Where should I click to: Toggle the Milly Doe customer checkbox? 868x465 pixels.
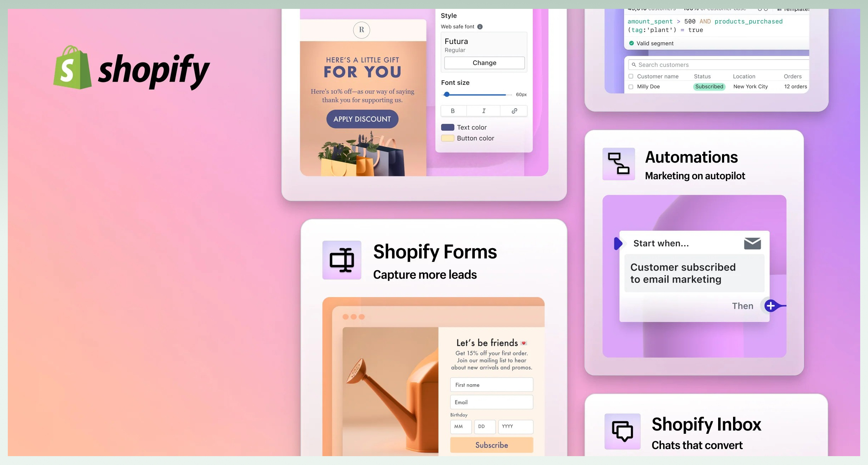pyautogui.click(x=631, y=86)
